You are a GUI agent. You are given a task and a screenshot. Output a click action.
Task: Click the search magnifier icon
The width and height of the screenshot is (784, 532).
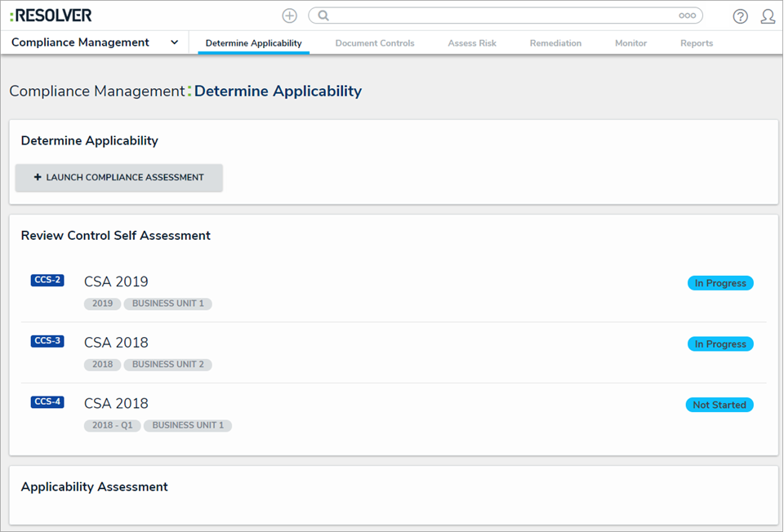point(323,16)
